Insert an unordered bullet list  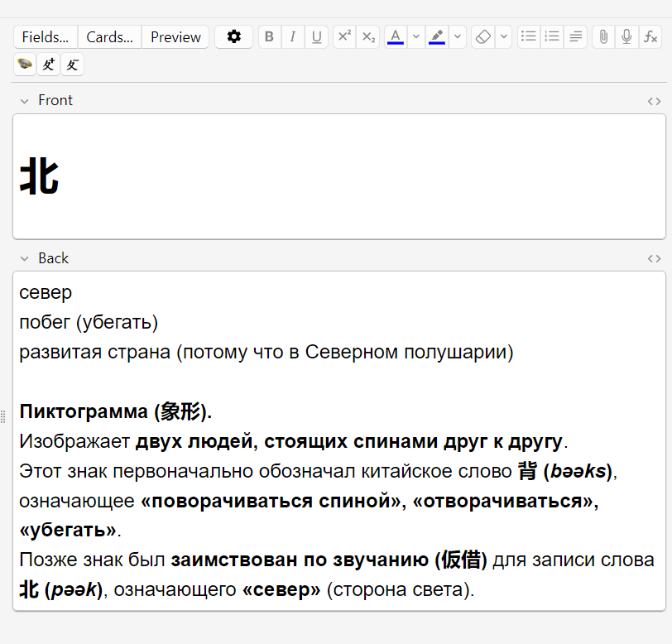(x=529, y=37)
